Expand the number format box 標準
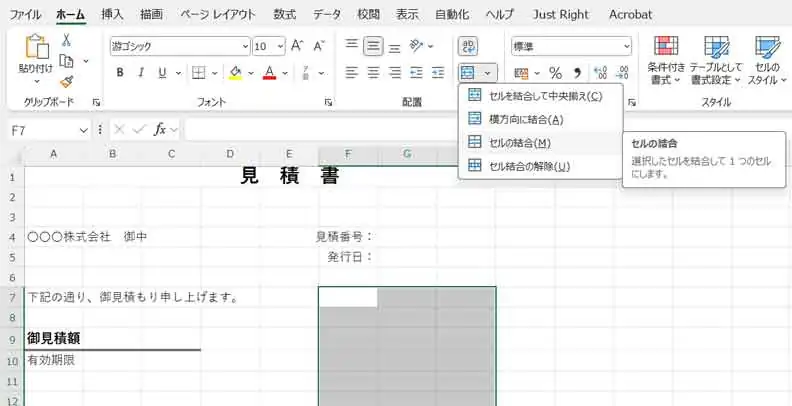This screenshot has width=792, height=406. click(626, 46)
